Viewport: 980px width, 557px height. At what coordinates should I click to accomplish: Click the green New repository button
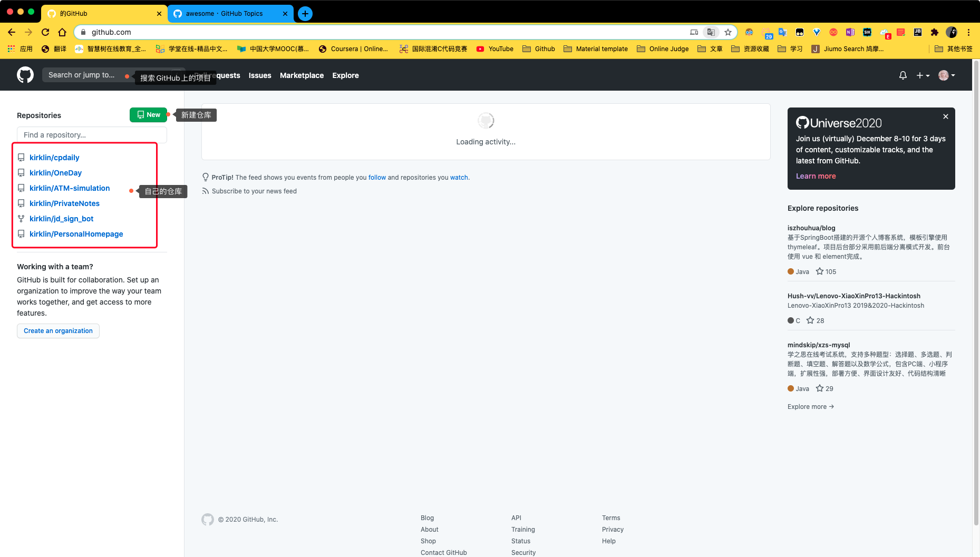pos(148,115)
